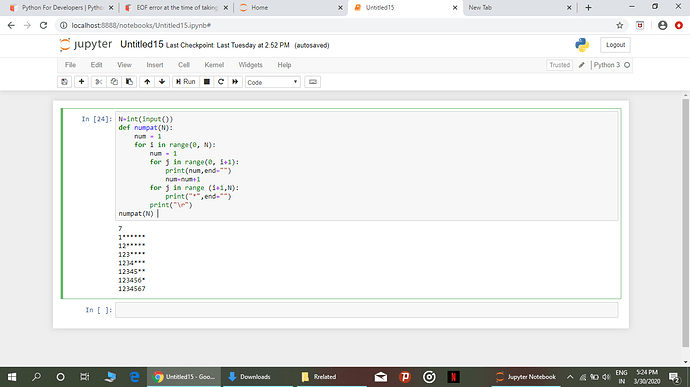Click the red shield extension icon
The height and width of the screenshot is (387, 690).
pos(640,26)
